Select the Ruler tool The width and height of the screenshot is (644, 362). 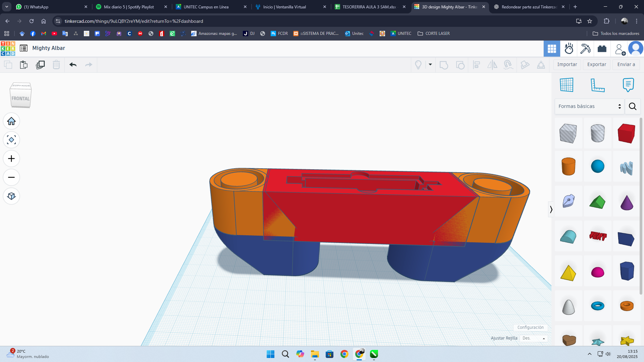[597, 85]
